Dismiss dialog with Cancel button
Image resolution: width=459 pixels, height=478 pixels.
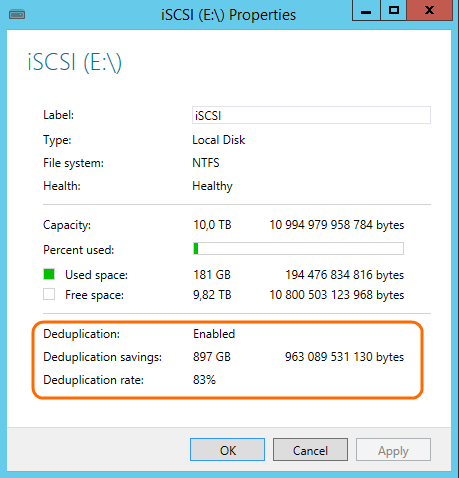coord(310,450)
